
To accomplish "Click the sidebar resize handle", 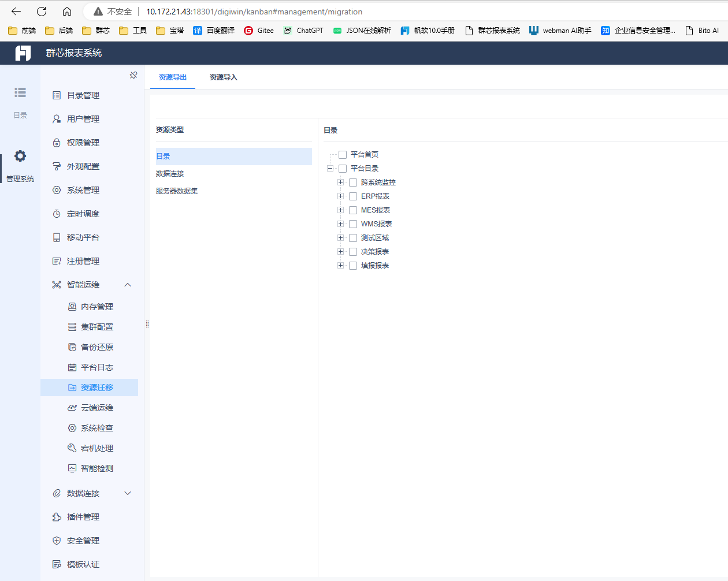I will click(147, 324).
